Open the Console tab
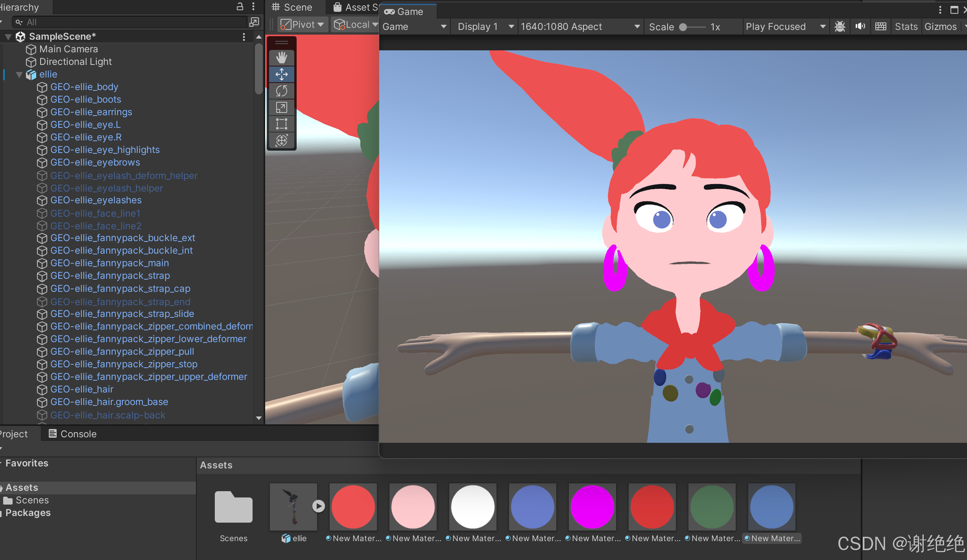Image resolution: width=967 pixels, height=560 pixels. coord(72,434)
